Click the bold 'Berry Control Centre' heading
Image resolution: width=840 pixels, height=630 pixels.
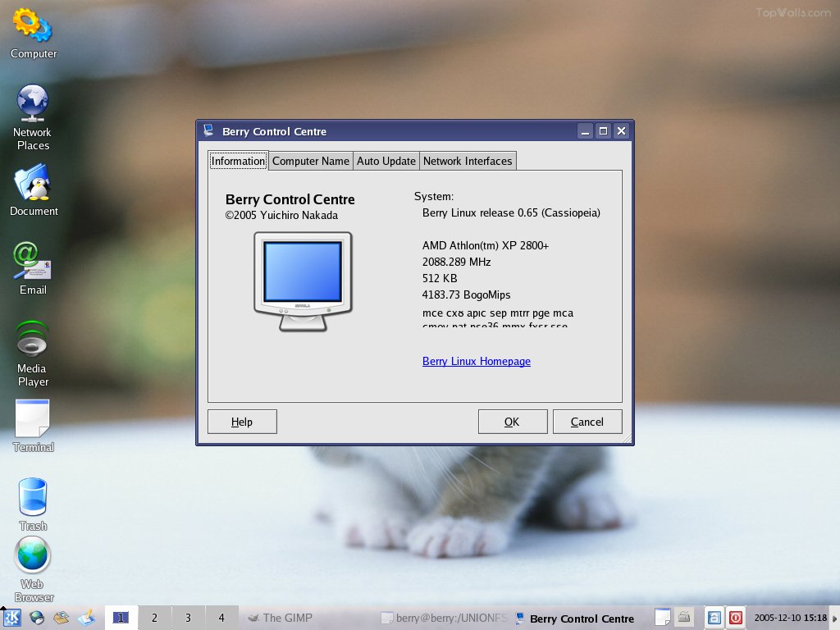pos(290,199)
